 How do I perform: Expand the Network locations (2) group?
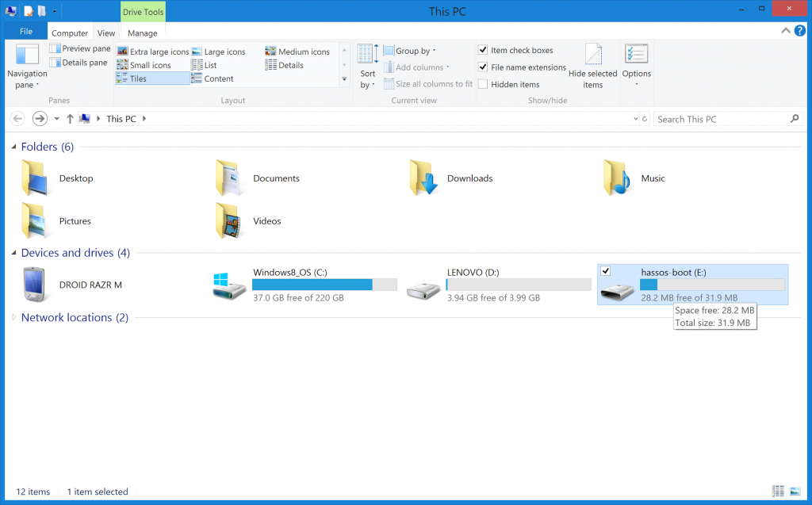point(14,317)
